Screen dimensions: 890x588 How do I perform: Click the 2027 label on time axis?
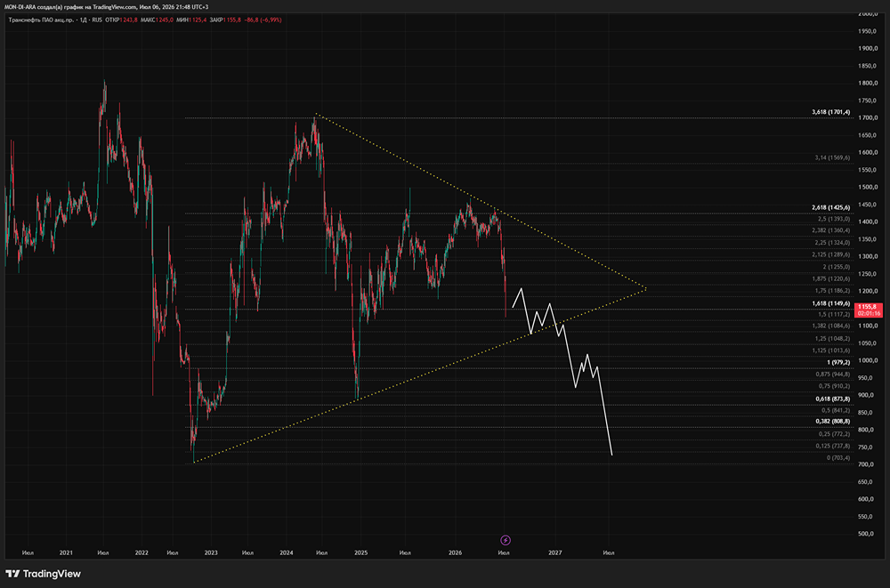pos(555,552)
